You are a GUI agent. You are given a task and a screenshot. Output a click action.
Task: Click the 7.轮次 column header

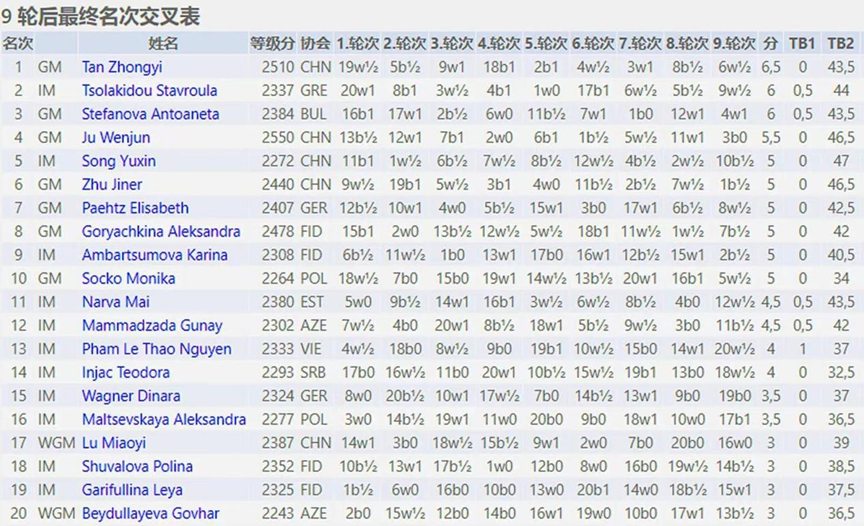(x=640, y=44)
